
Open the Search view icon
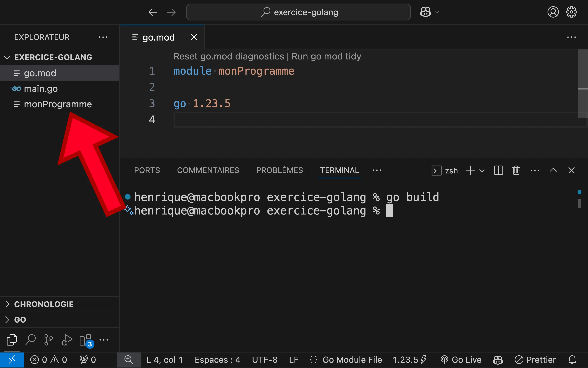click(30, 340)
